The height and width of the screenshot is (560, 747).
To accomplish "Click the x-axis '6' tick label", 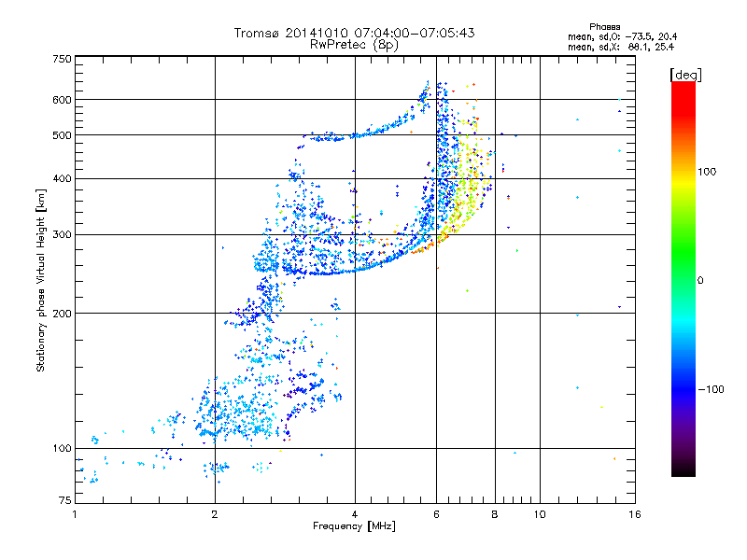I will click(436, 514).
